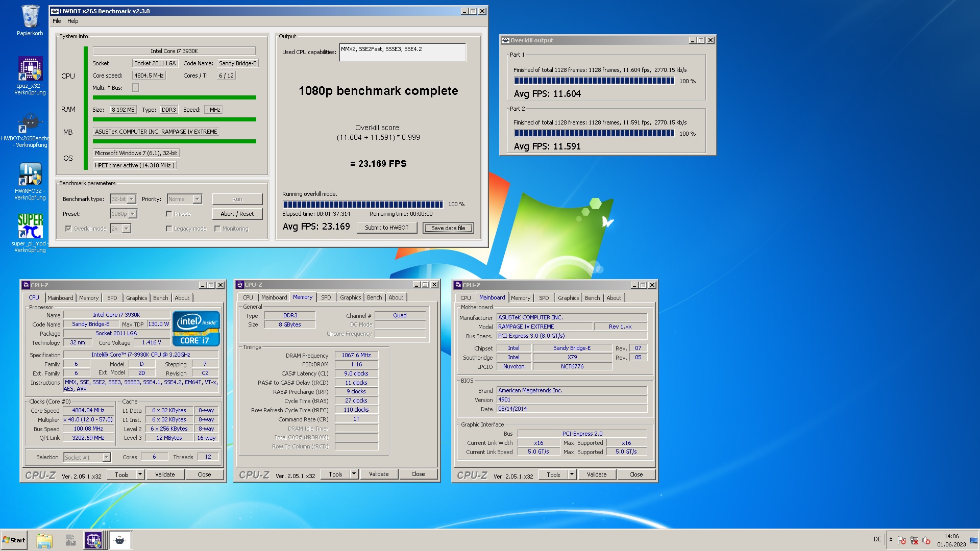Click the DE language indicator
Image resolution: width=980 pixels, height=551 pixels.
coord(877,539)
